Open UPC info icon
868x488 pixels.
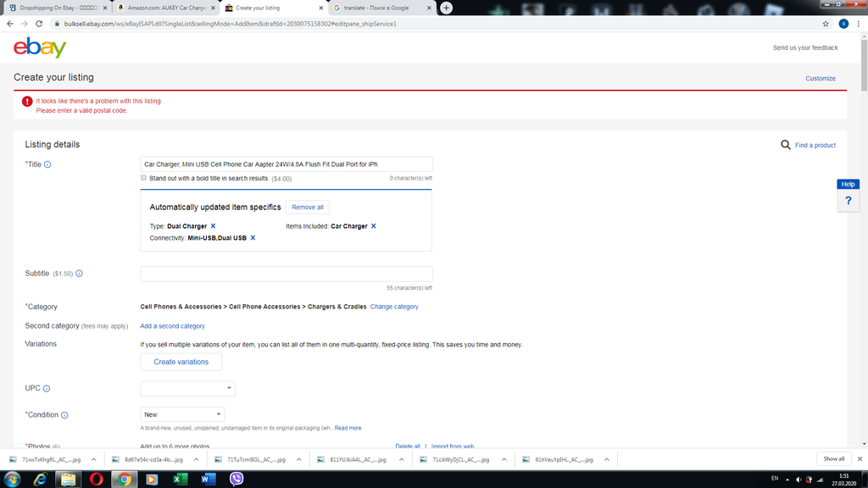pyautogui.click(x=47, y=388)
